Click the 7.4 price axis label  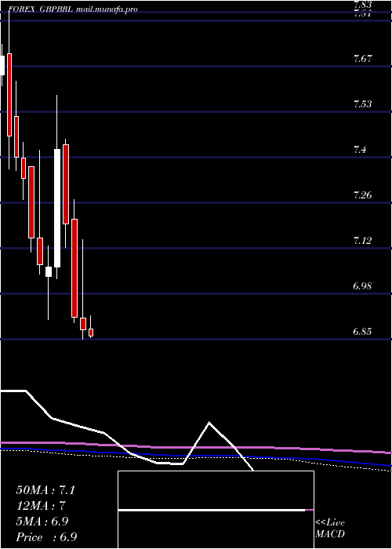click(360, 150)
